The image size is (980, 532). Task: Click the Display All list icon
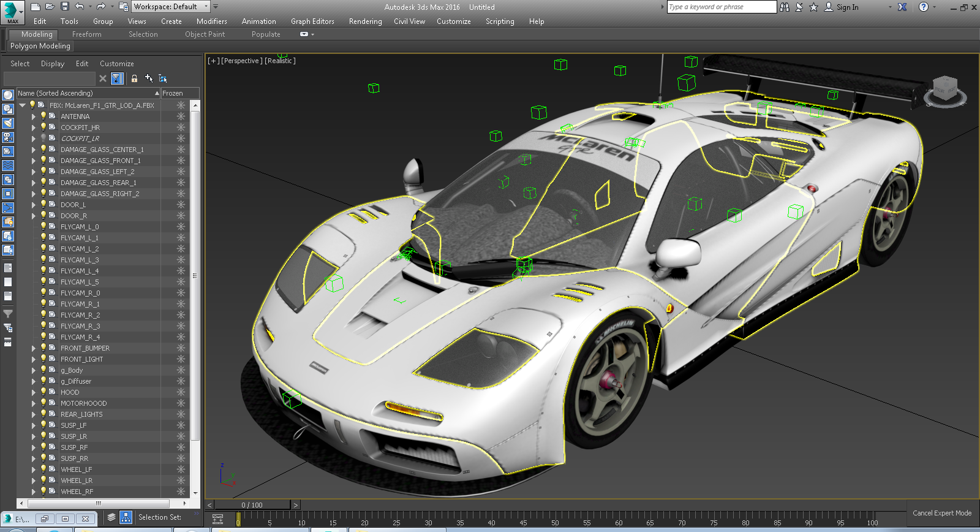(8, 268)
